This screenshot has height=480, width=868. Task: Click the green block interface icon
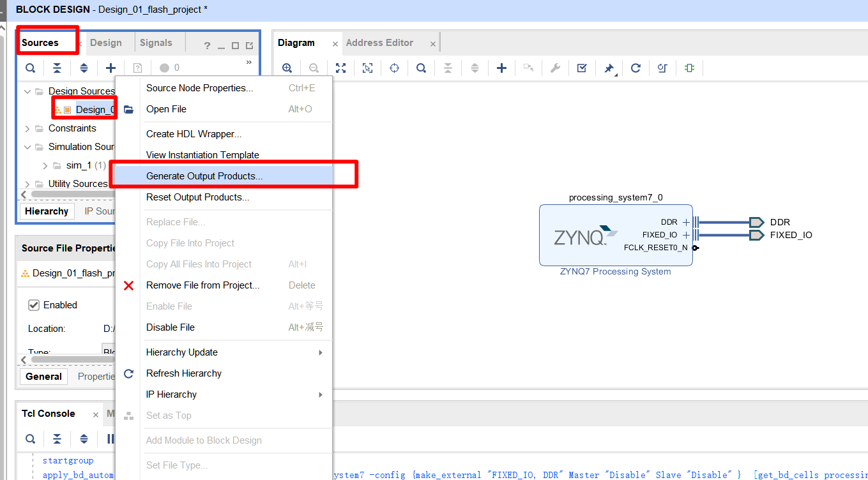pos(689,68)
